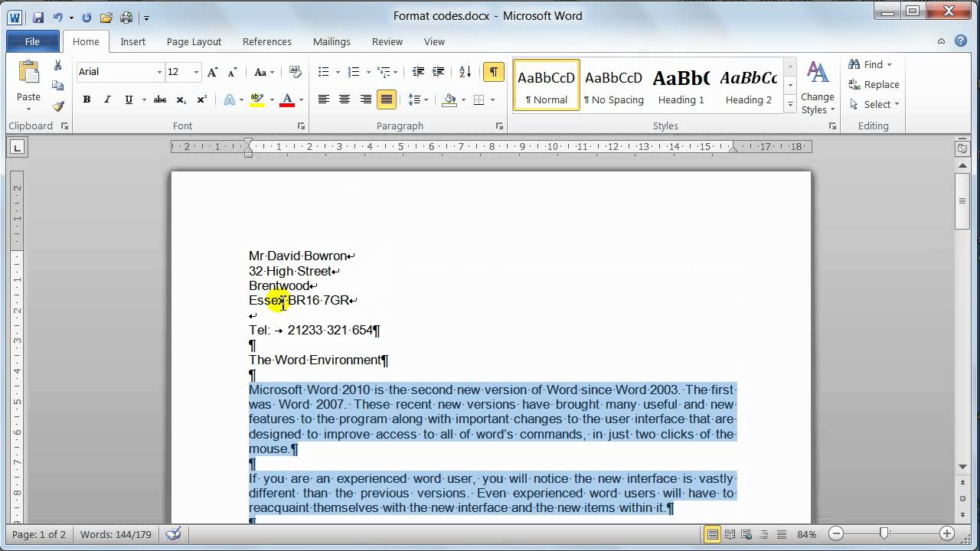The height and width of the screenshot is (551, 980).
Task: Click the Open folder icon
Action: [106, 17]
